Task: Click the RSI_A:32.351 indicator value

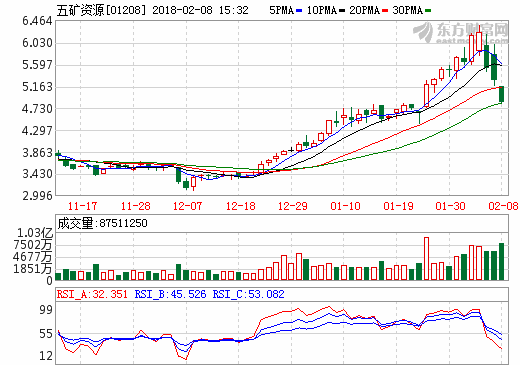Action: [x=92, y=294]
